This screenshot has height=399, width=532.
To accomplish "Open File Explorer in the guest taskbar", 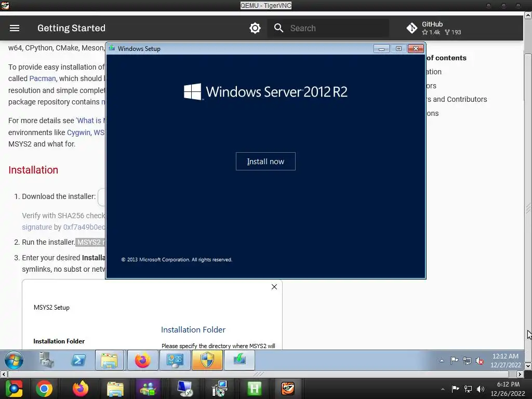I will click(x=109, y=360).
